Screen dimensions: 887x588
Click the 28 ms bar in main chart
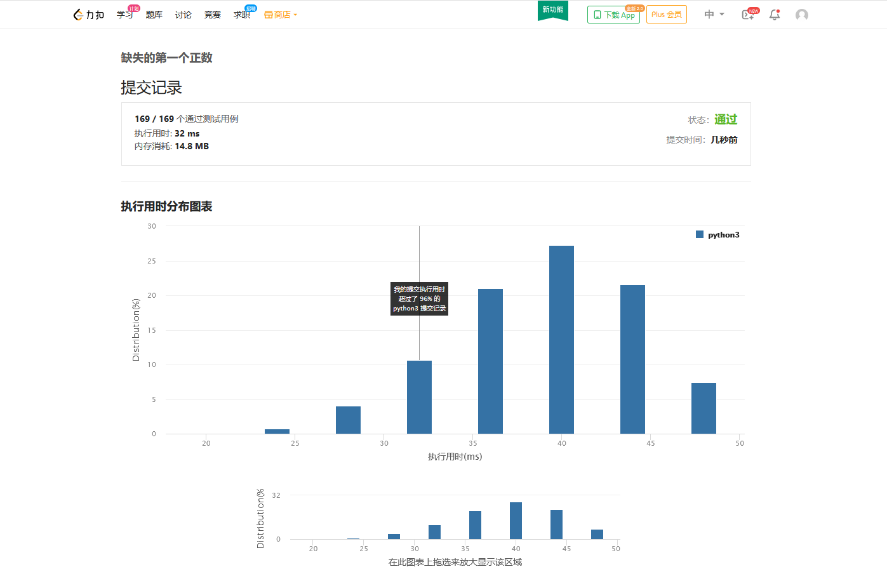[348, 420]
